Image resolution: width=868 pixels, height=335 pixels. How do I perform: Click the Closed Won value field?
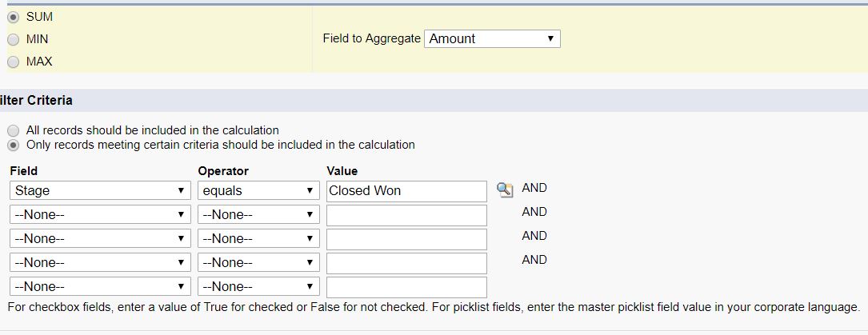pos(406,191)
